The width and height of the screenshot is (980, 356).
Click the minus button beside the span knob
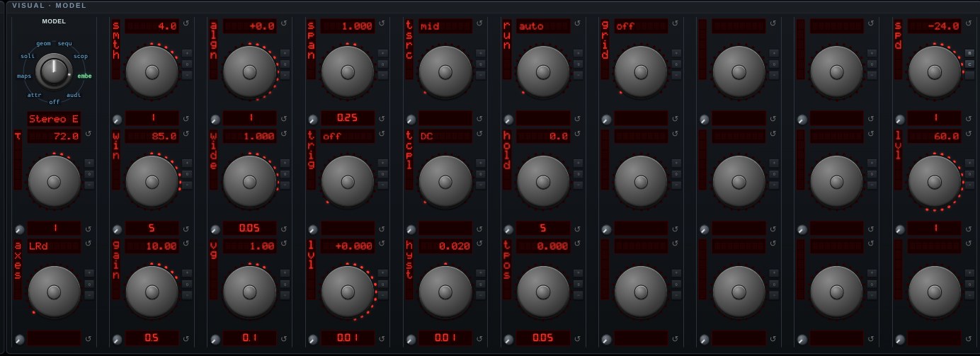(x=382, y=75)
